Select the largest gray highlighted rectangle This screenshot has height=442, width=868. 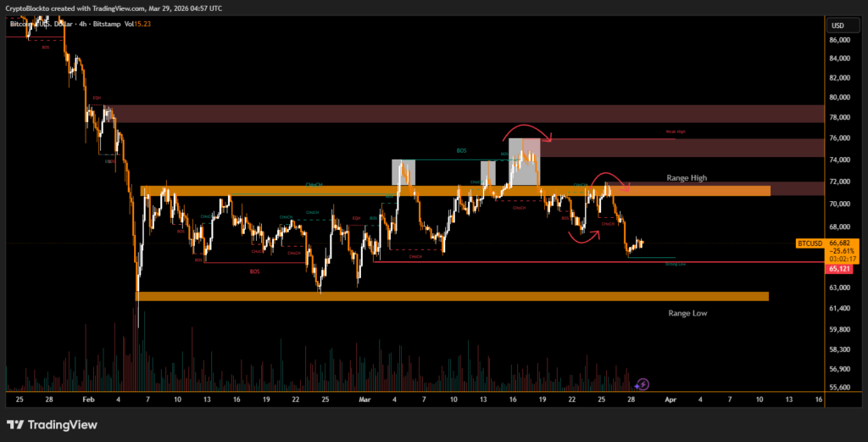(524, 161)
